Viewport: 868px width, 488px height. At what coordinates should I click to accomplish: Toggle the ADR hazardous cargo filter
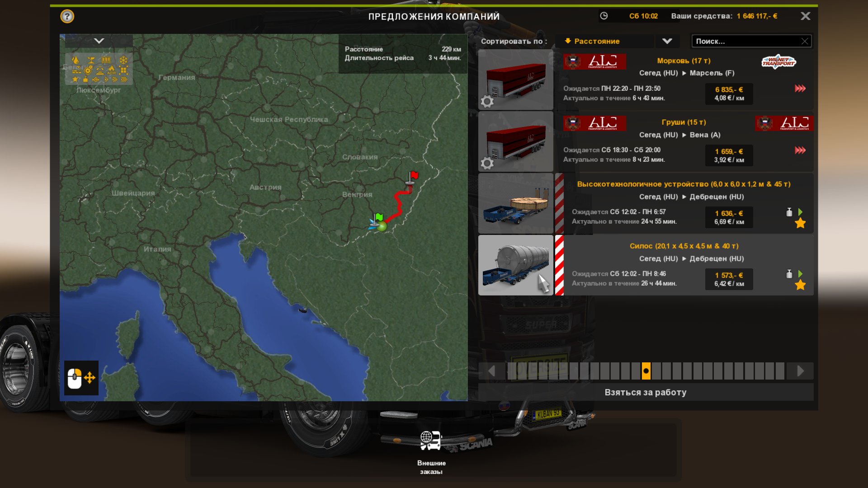(x=112, y=70)
